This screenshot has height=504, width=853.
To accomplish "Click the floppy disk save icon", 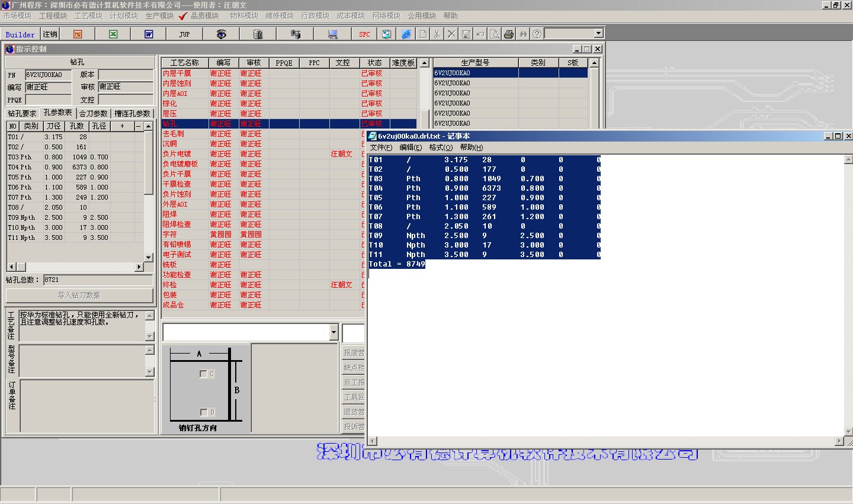I will pos(466,34).
